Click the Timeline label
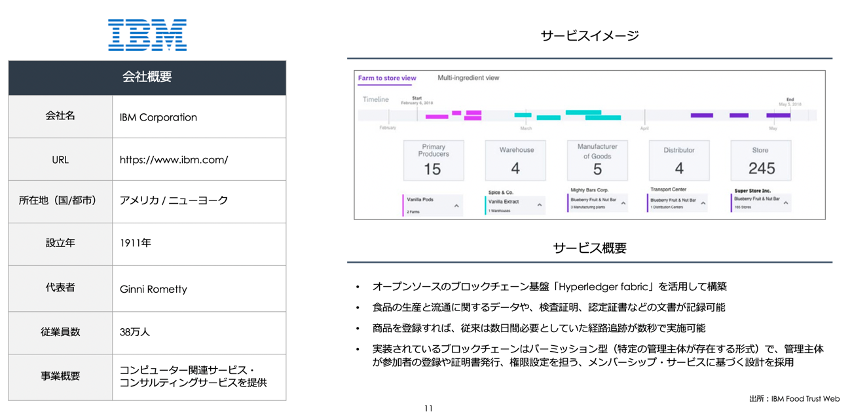 (x=376, y=100)
